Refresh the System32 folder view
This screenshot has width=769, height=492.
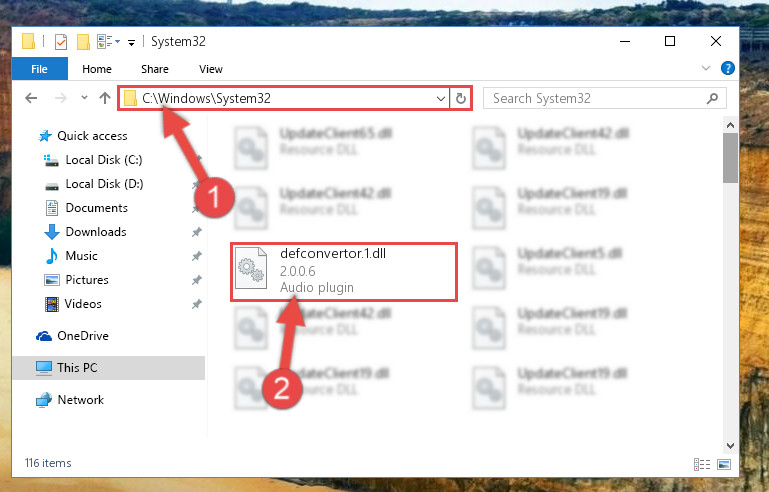tap(461, 99)
